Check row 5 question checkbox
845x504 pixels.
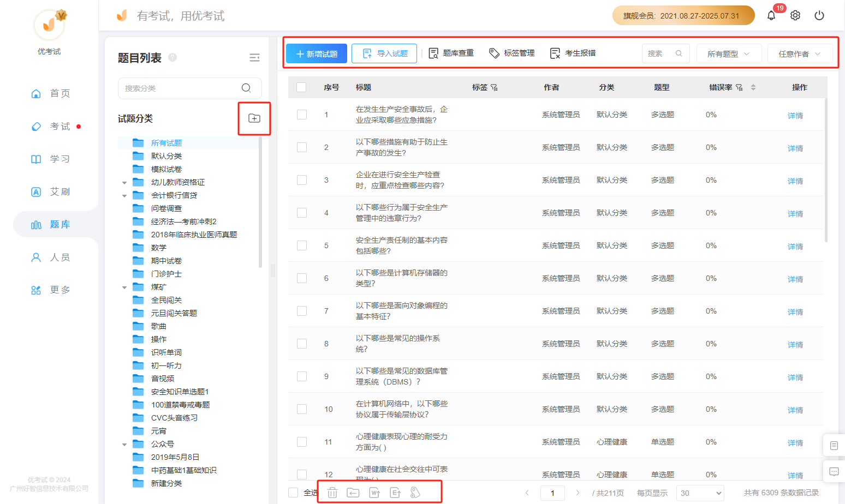pos(302,245)
